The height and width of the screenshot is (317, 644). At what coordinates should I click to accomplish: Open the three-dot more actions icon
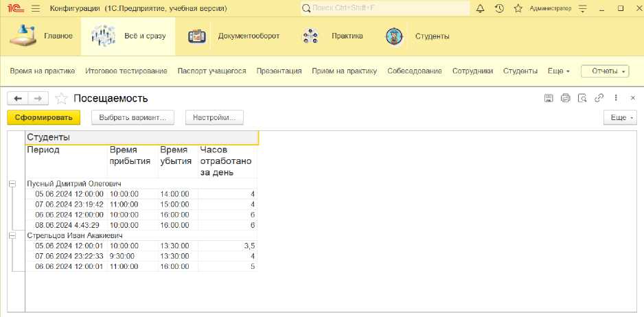tap(616, 97)
